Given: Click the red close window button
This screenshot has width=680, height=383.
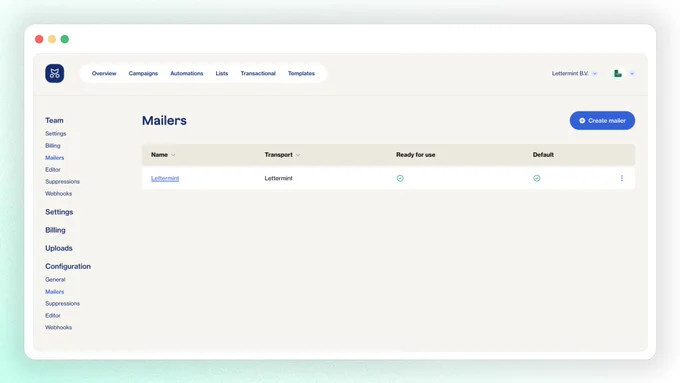Looking at the screenshot, I should click(x=39, y=39).
